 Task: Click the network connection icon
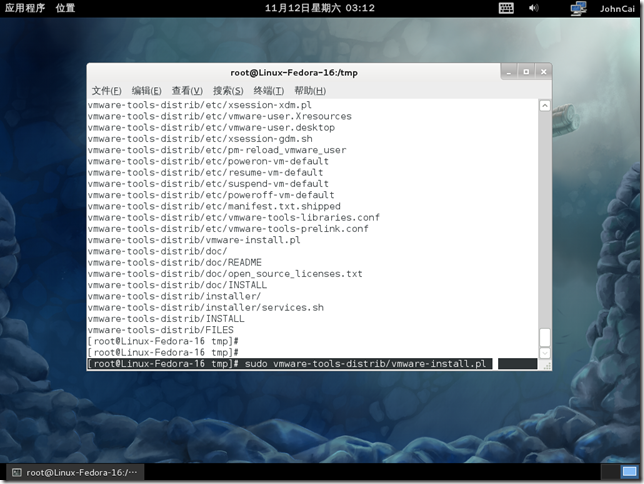578,8
